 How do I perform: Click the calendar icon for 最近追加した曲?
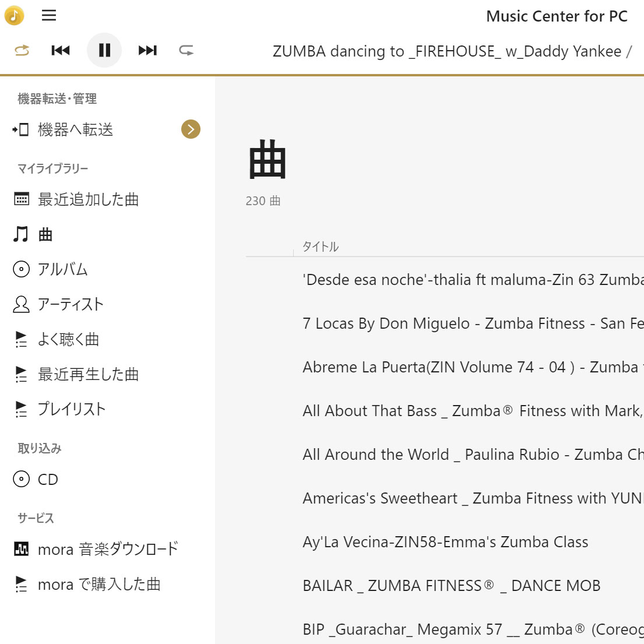(x=22, y=199)
